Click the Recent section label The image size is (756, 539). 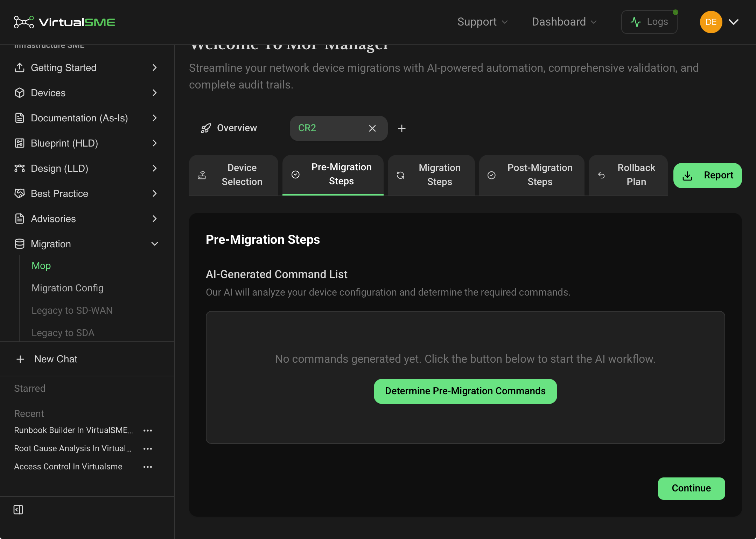(29, 414)
